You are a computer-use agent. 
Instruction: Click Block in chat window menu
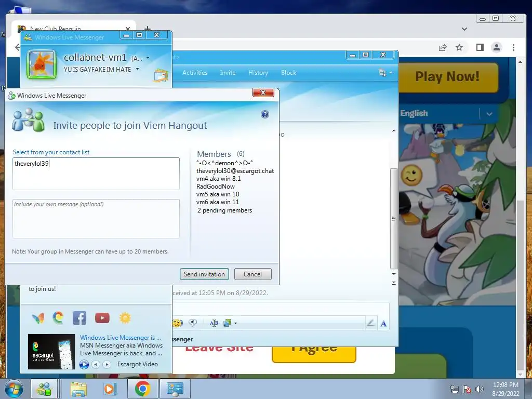click(x=289, y=73)
